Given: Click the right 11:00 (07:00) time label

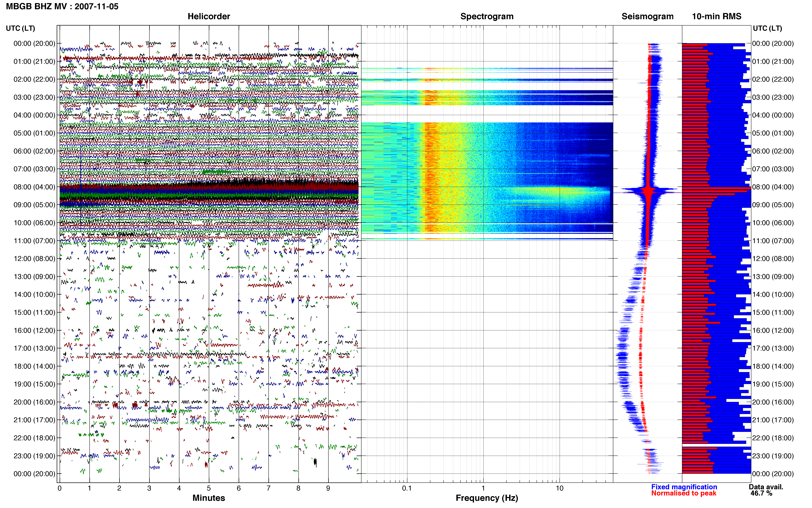Looking at the screenshot, I should 773,241.
